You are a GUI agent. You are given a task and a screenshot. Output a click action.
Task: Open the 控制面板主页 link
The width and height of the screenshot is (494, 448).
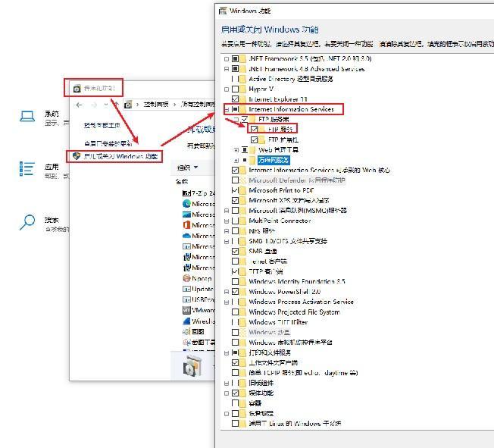[102, 126]
